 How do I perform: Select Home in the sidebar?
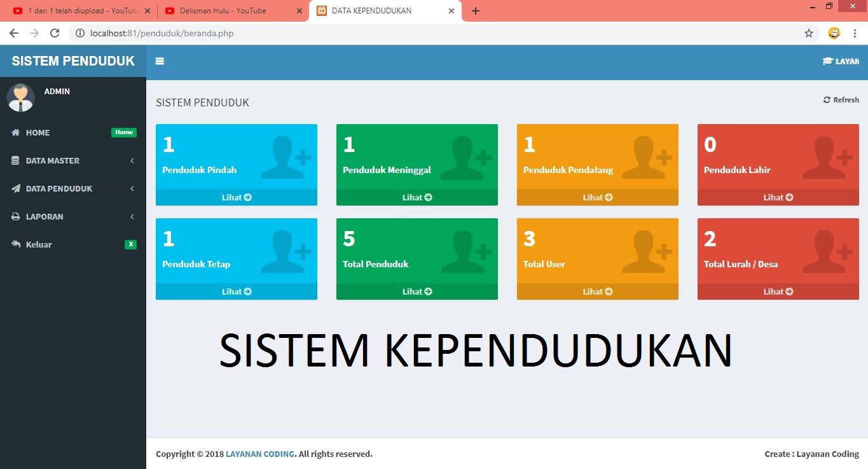[x=38, y=132]
